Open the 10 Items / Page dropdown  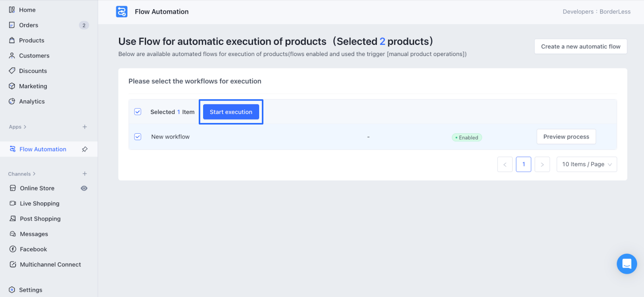coord(586,164)
